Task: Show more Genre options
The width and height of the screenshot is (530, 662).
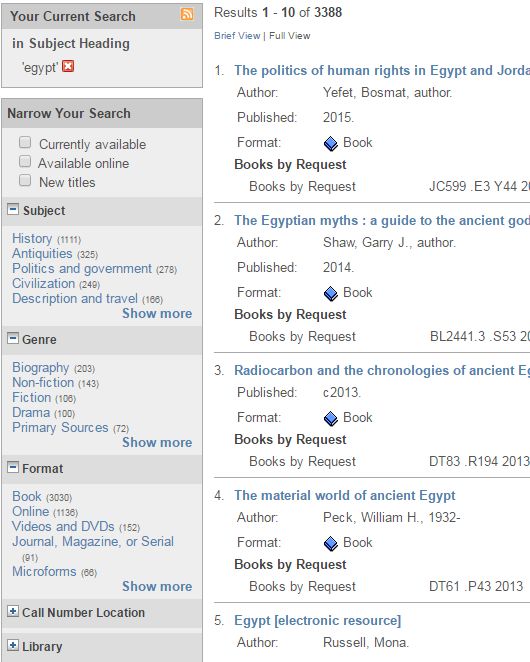Action: (x=157, y=442)
